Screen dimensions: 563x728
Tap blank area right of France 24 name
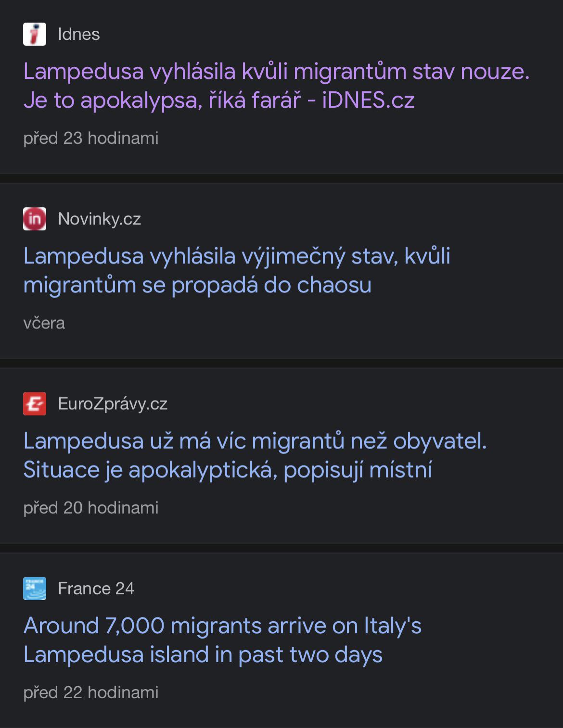coord(337,588)
